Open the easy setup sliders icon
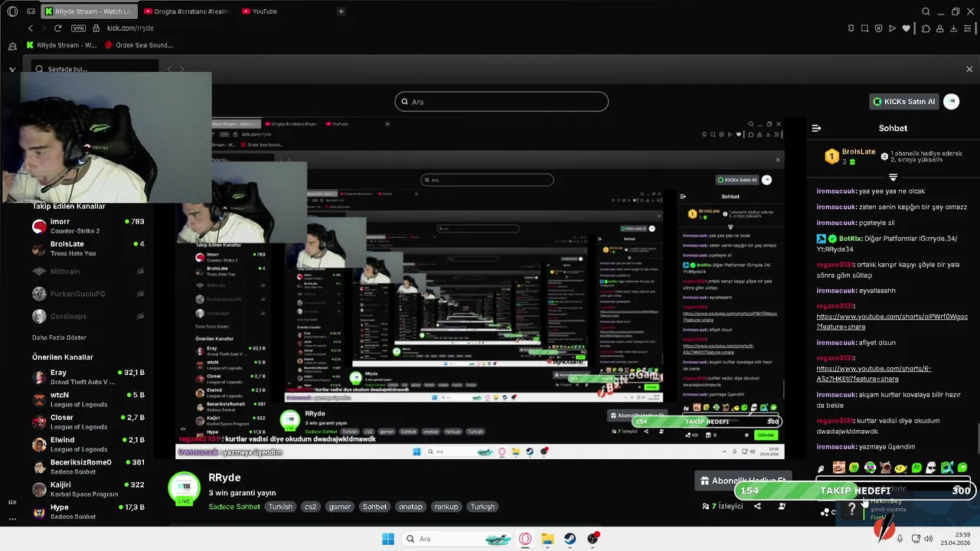This screenshot has height=551, width=980. click(969, 28)
